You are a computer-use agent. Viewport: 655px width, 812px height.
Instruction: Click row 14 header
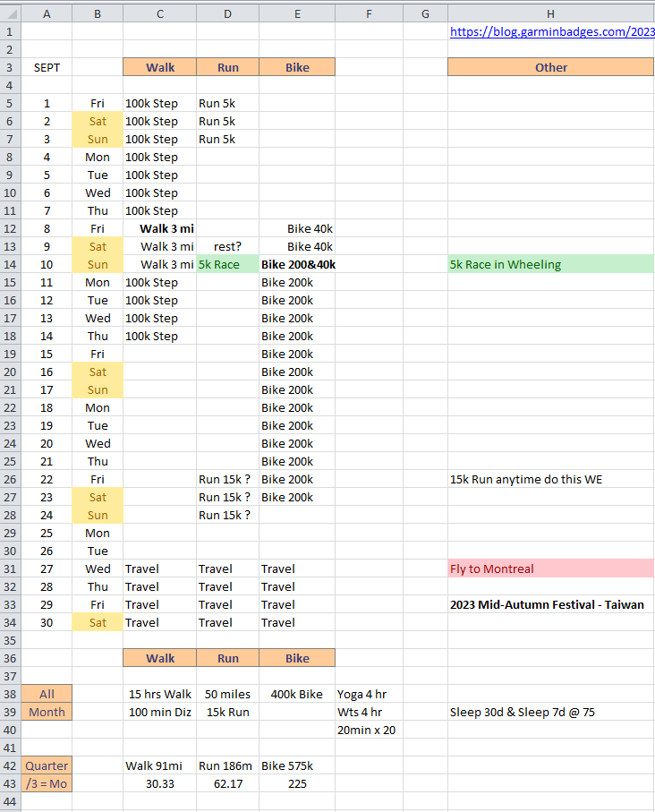click(10, 264)
